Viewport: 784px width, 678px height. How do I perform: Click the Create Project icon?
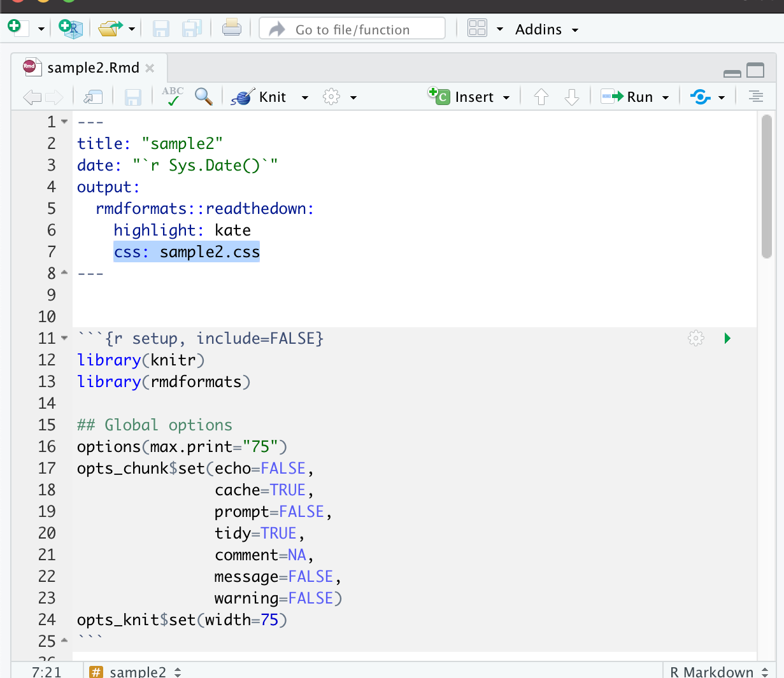click(70, 28)
